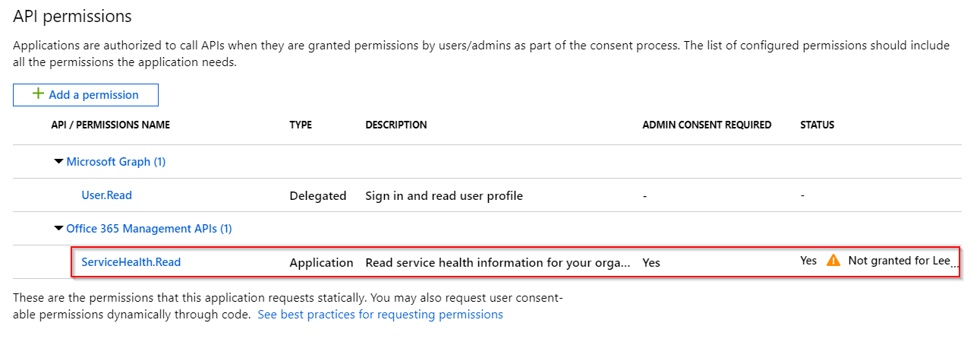
Task: Open the Microsoft Graph (1) link
Action: pos(116,162)
